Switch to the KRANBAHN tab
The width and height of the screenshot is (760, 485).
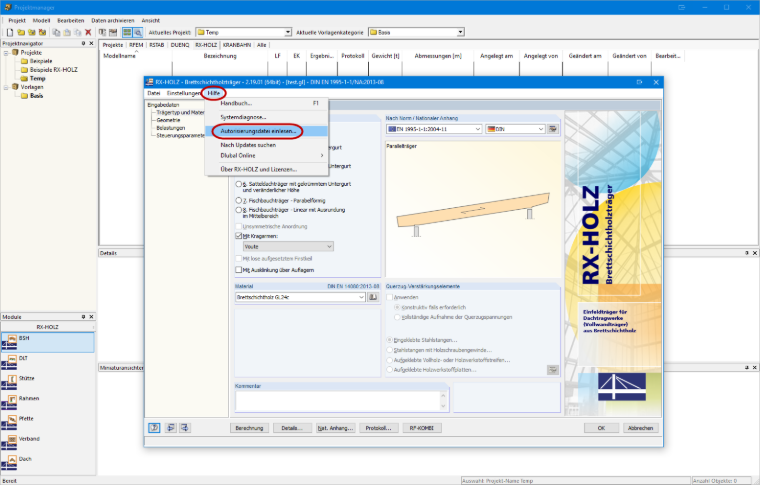tap(237, 45)
